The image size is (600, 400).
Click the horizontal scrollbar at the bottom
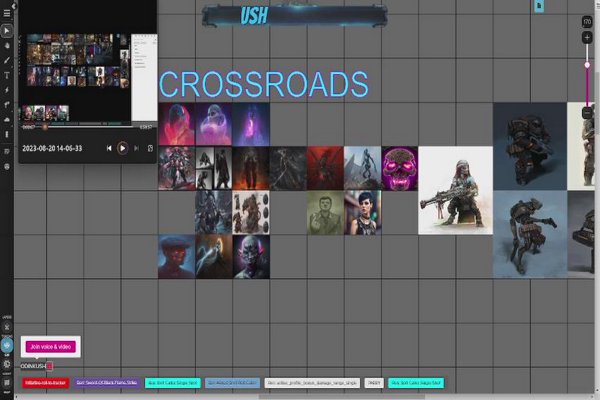tap(341, 397)
